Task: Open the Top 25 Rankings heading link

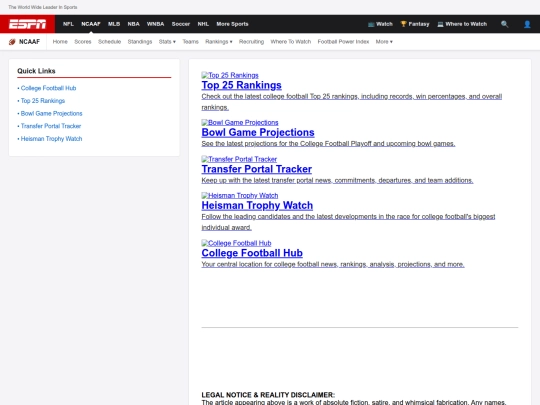Action: (241, 85)
